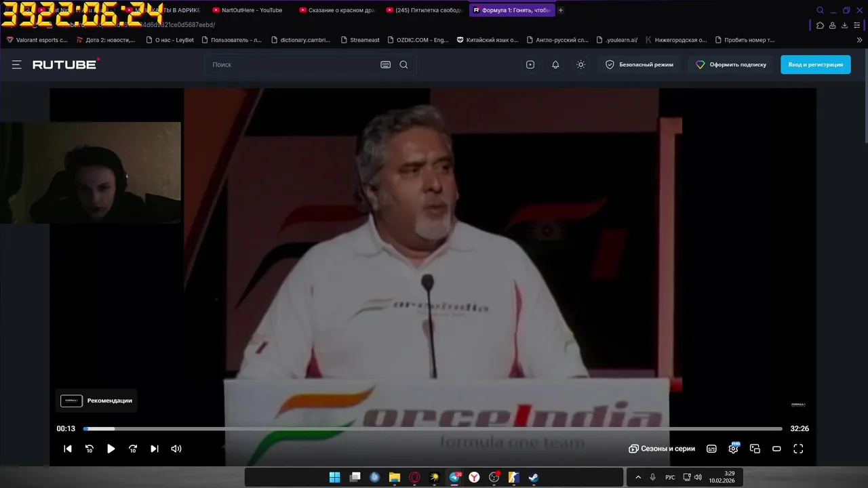Open player quality settings gear

[x=733, y=449]
